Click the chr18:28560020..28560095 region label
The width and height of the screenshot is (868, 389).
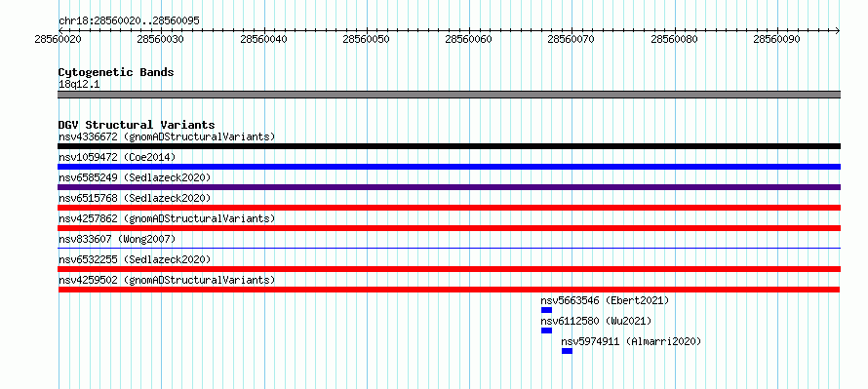click(129, 21)
